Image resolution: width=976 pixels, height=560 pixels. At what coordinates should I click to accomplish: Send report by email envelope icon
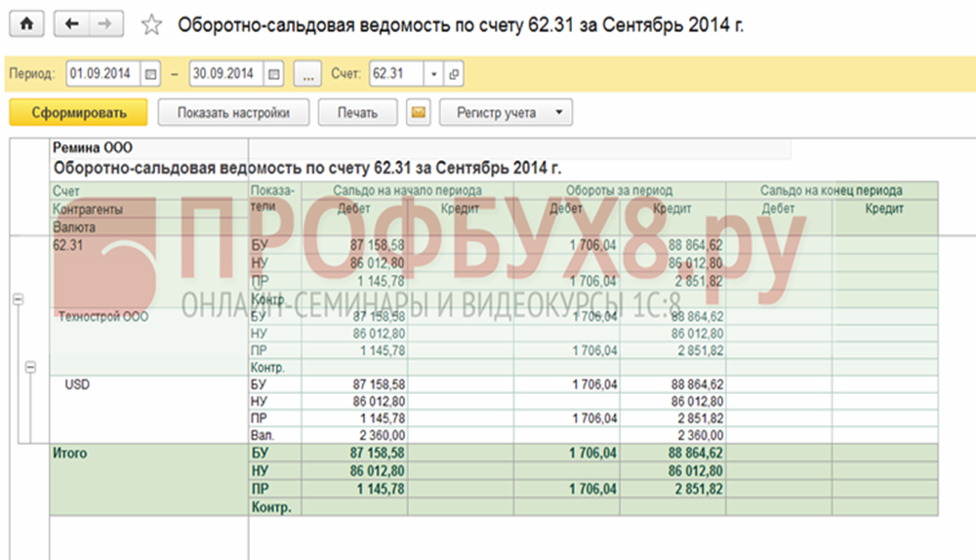coord(419,112)
